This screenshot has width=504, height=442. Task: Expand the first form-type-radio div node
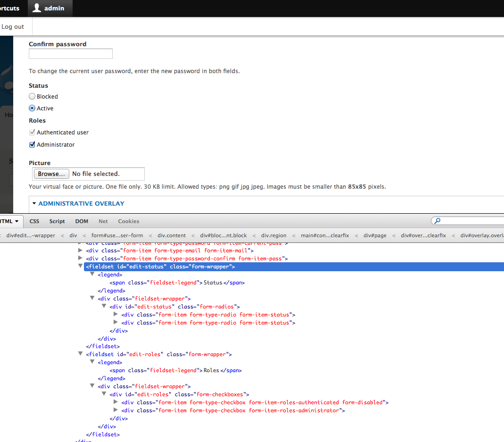[116, 314]
